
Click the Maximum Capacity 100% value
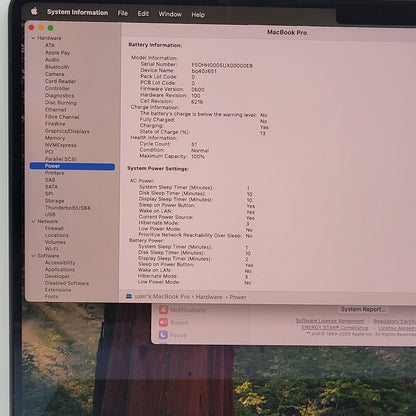[198, 156]
